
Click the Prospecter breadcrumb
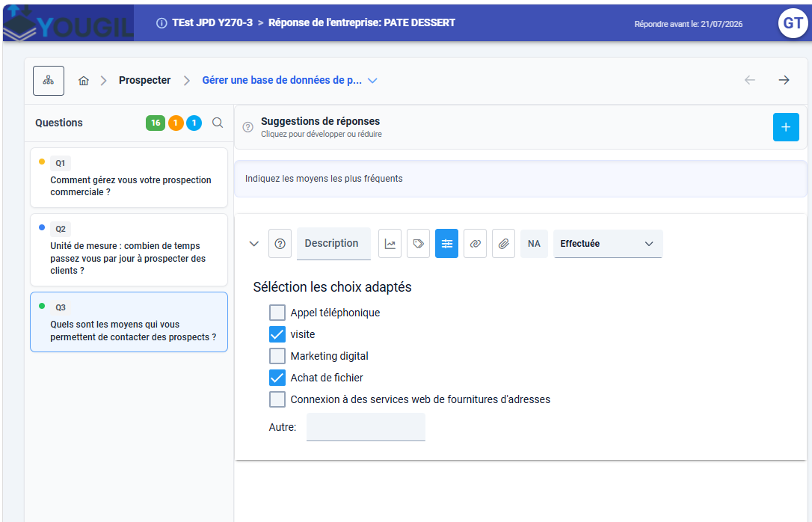(144, 80)
